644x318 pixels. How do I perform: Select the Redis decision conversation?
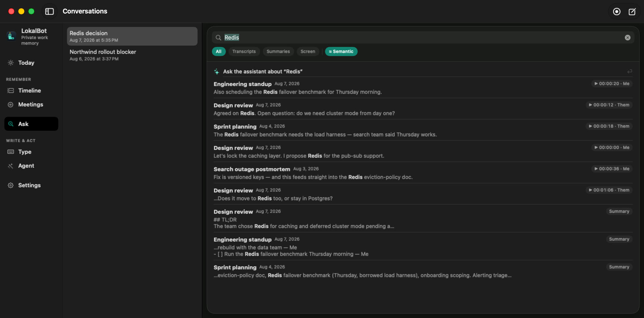[x=132, y=36]
